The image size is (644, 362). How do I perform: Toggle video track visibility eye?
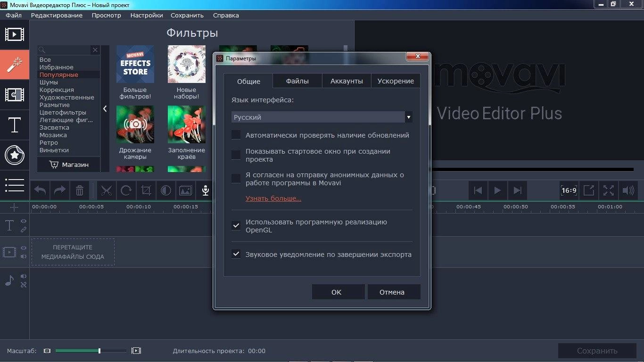[x=24, y=248]
